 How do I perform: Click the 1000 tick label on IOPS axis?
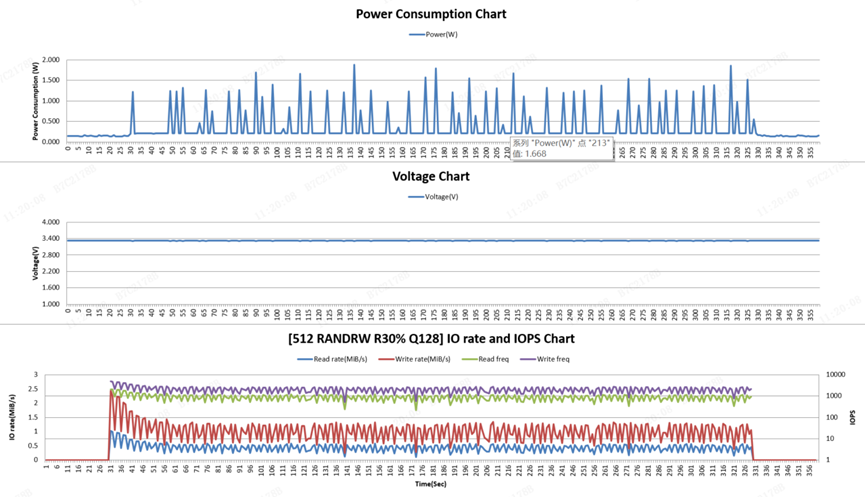pyautogui.click(x=834, y=396)
